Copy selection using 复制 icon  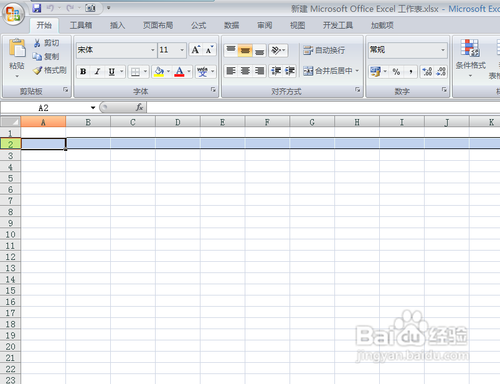37,57
